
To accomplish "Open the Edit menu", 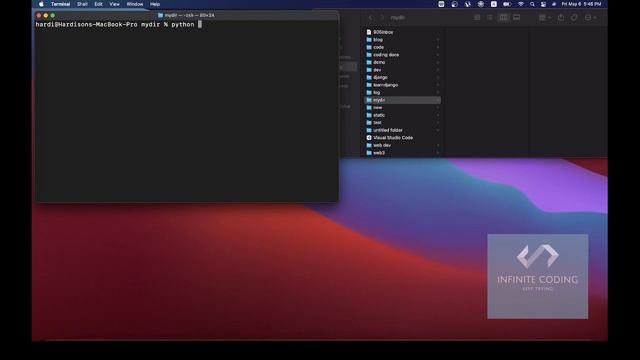I will click(98, 4).
